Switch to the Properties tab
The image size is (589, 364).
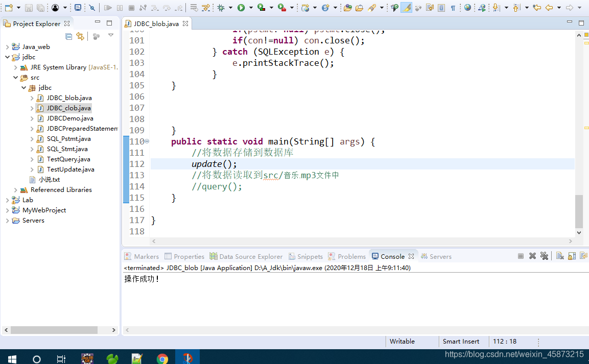click(184, 257)
